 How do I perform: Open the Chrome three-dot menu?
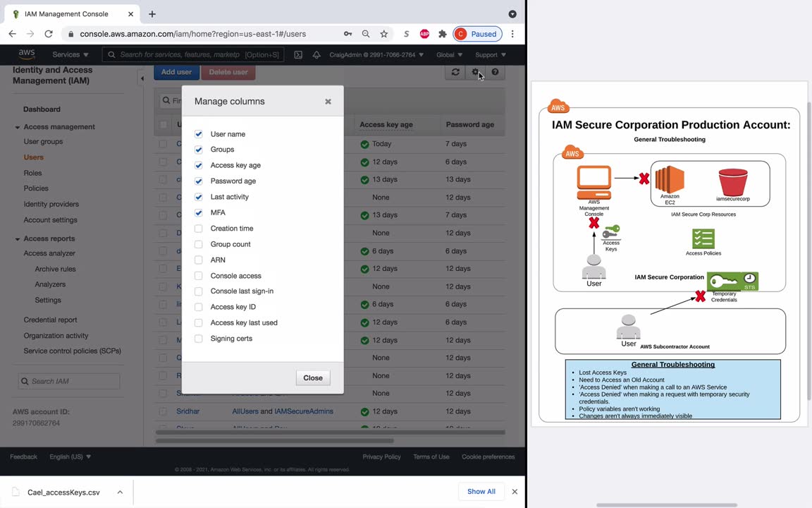(x=512, y=34)
